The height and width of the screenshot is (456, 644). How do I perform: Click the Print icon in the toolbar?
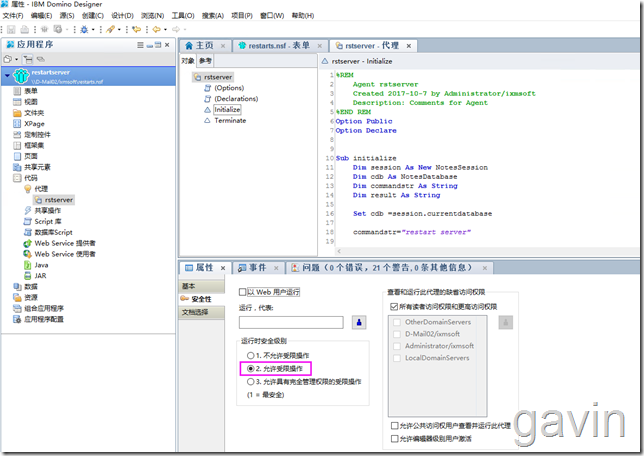25,29
